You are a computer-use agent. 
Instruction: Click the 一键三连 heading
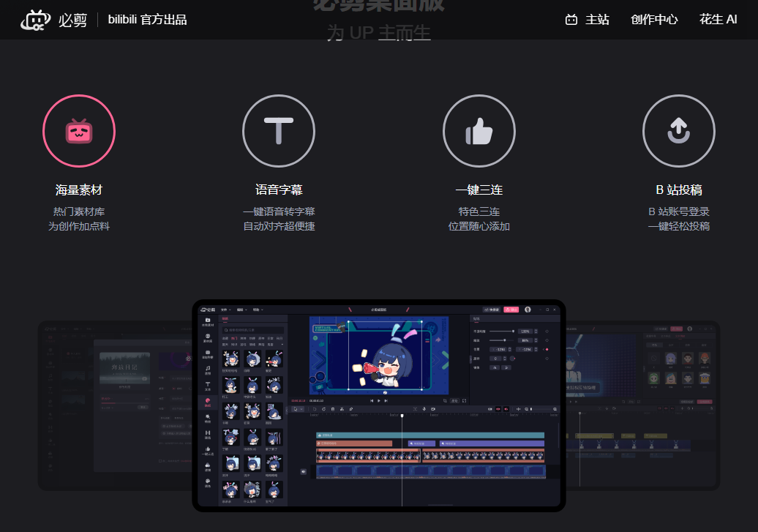tap(479, 190)
